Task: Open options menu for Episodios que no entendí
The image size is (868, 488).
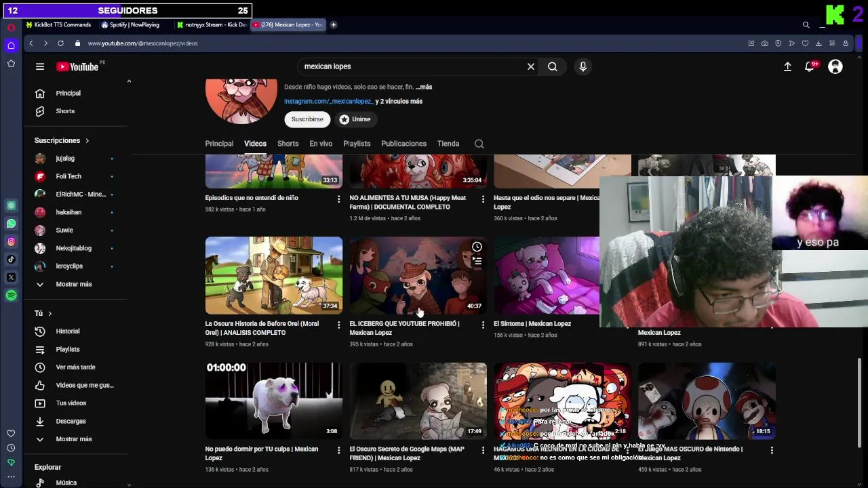Action: [x=338, y=199]
